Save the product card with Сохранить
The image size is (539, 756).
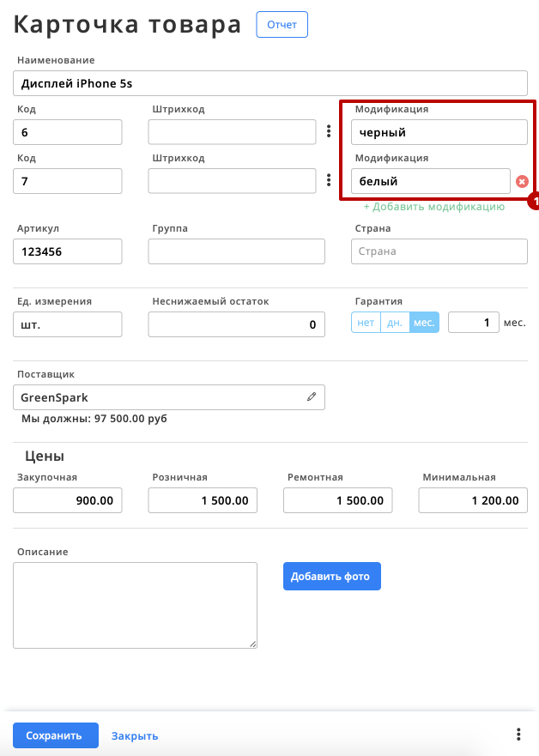[x=56, y=735]
